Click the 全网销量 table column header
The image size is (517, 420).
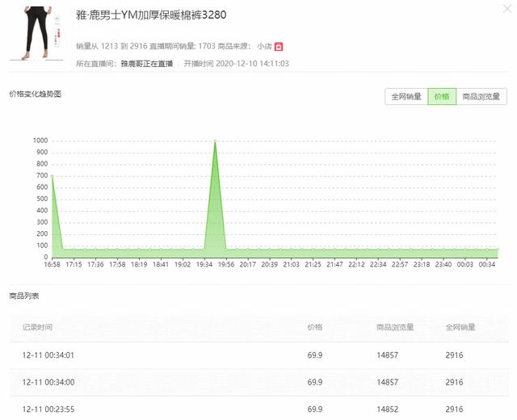(460, 327)
